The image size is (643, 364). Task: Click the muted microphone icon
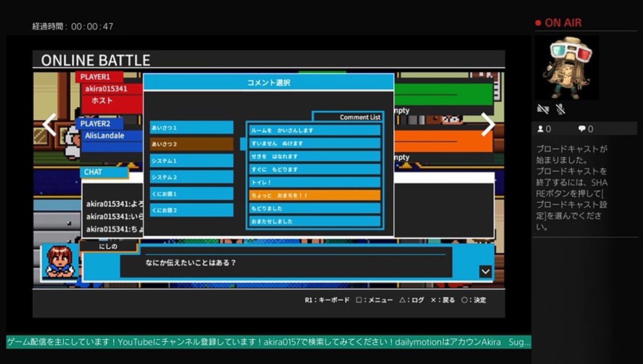click(x=560, y=109)
